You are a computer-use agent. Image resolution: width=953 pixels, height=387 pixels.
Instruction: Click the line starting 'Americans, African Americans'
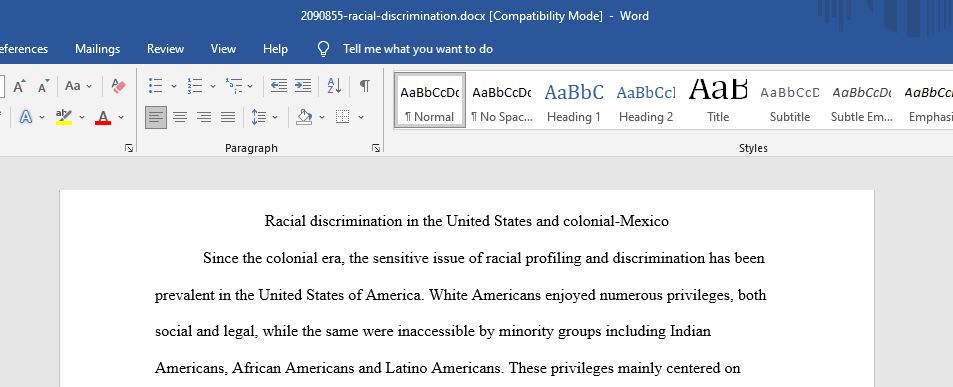click(x=447, y=368)
